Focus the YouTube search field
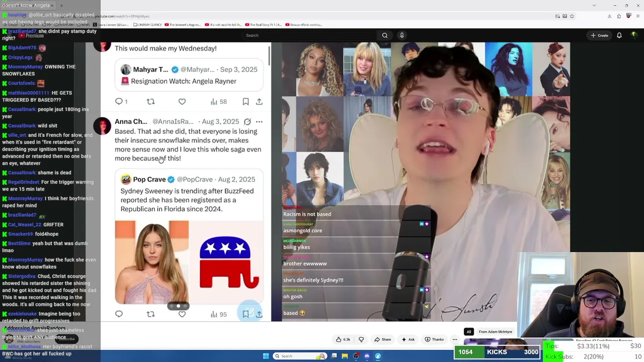This screenshot has height=362, width=644. click(309, 35)
